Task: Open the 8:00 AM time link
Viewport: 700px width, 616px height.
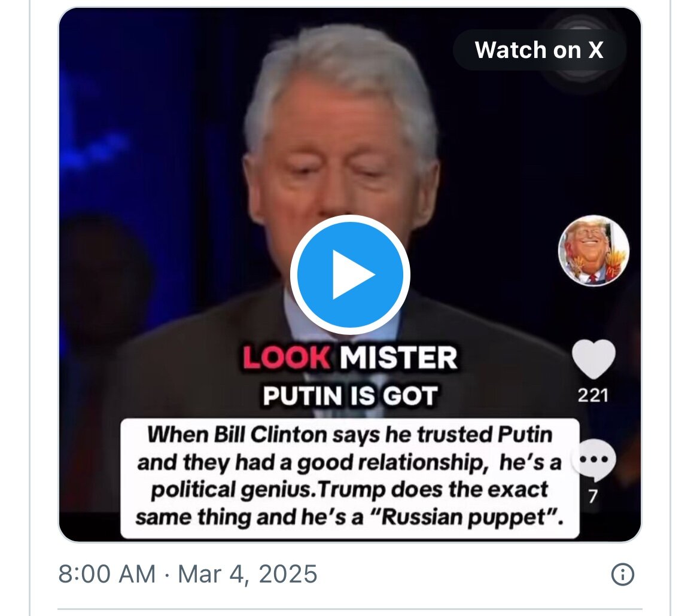Action: [106, 575]
